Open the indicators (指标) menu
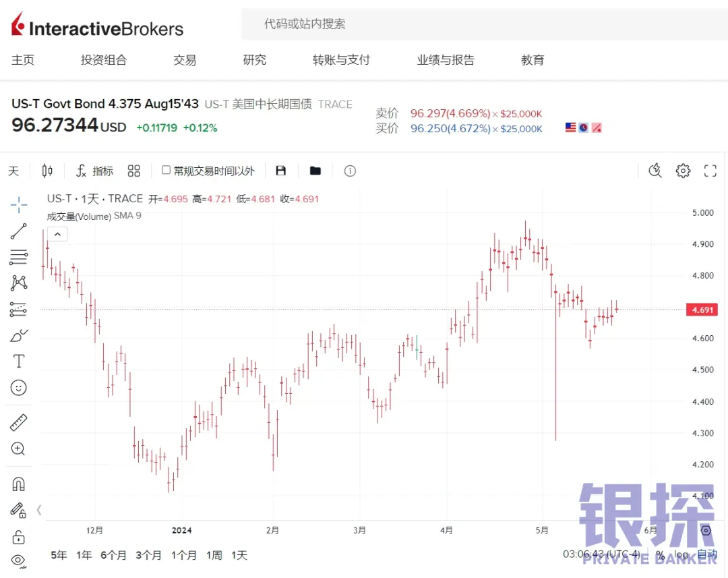Viewport: 728px width, 578px height. click(95, 171)
